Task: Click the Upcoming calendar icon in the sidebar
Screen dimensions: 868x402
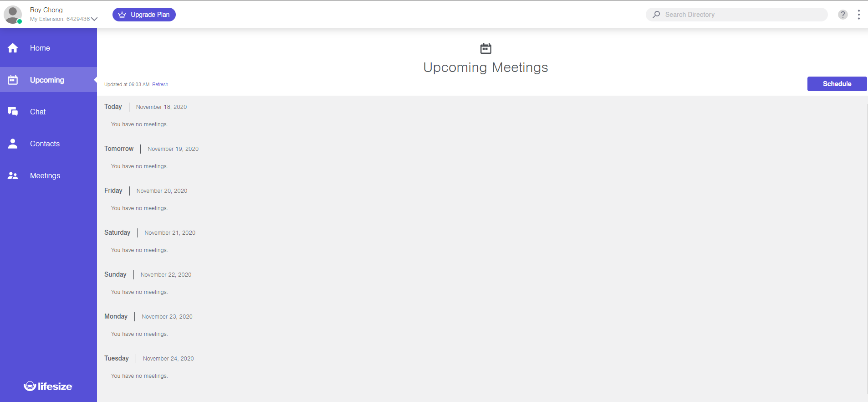Action: (13, 80)
